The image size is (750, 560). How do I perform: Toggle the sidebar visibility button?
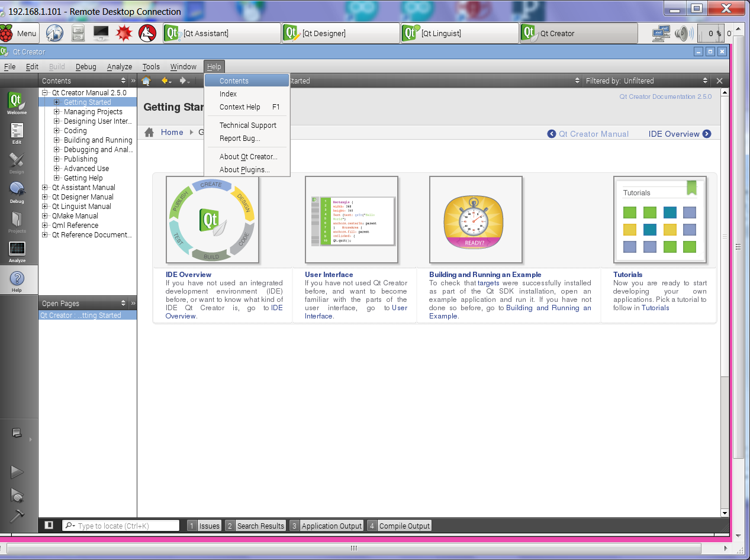(x=49, y=525)
